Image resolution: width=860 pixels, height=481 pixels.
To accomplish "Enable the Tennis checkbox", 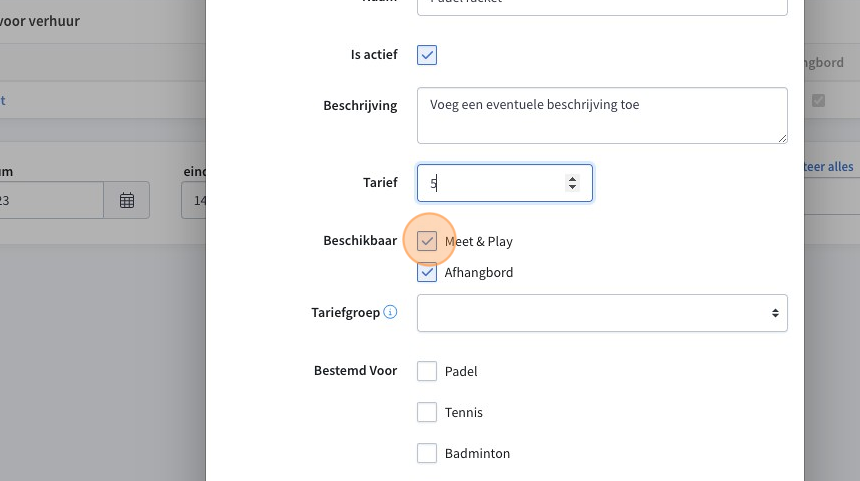I will pyautogui.click(x=427, y=412).
